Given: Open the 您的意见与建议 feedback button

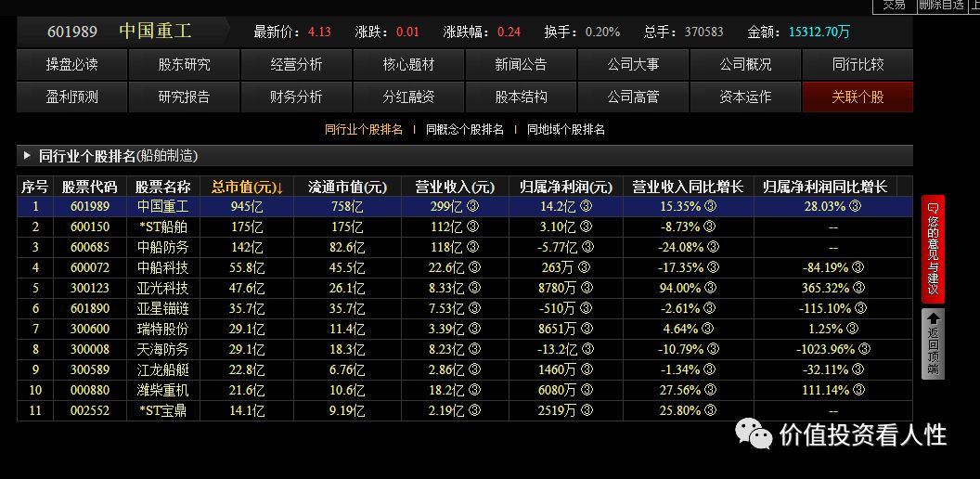Looking at the screenshot, I should pyautogui.click(x=933, y=249).
